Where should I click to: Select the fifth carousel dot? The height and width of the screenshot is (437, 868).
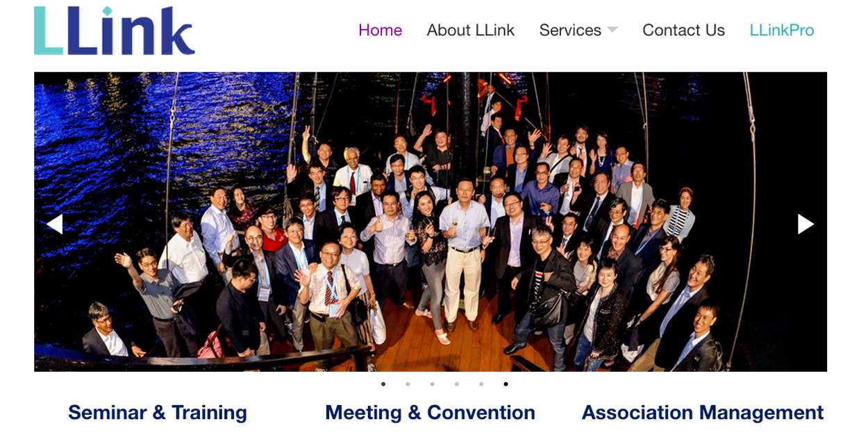pyautogui.click(x=481, y=384)
